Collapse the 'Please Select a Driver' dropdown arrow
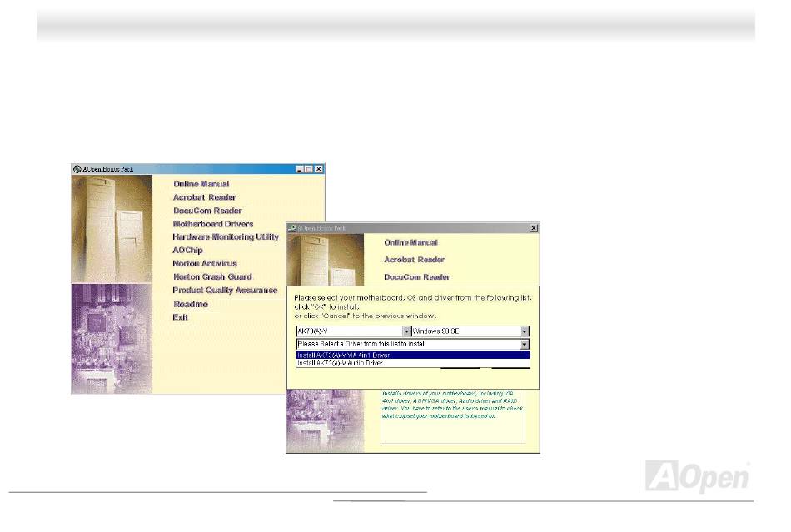791x532 pixels. (525, 343)
